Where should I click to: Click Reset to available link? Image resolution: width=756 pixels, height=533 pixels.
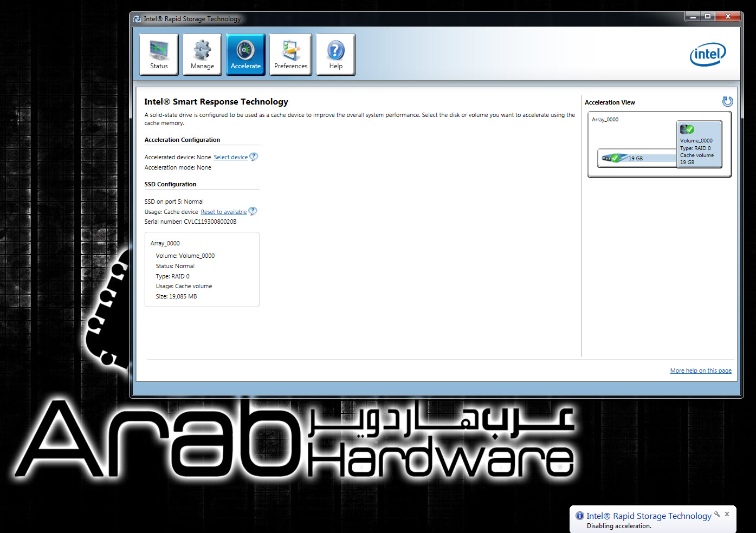(223, 212)
